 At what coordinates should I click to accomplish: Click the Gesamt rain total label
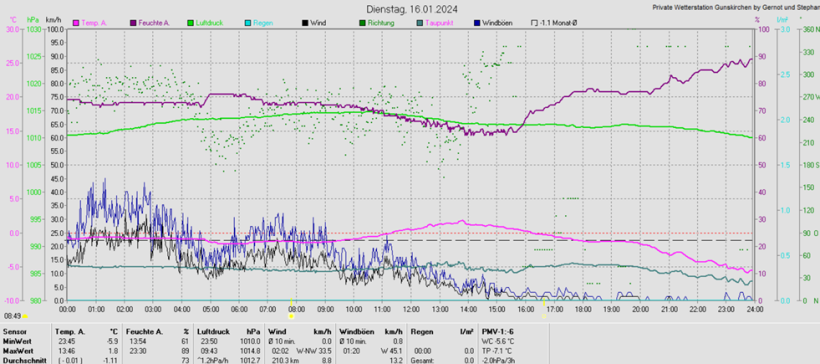(x=422, y=360)
